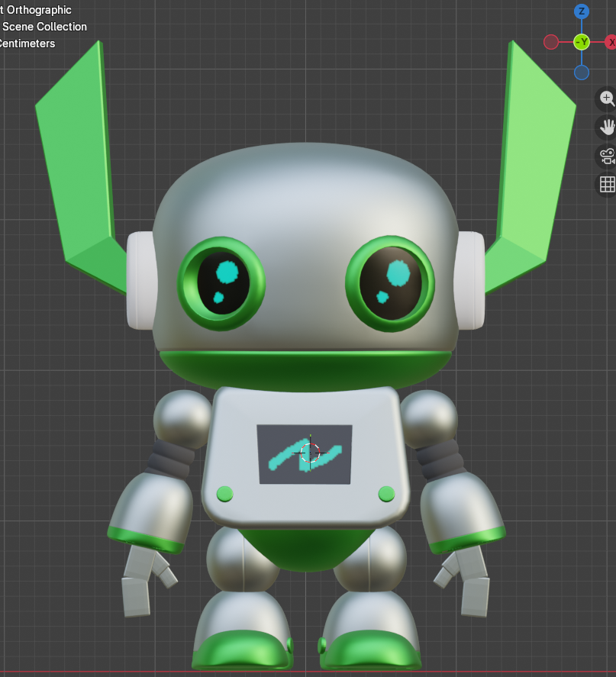Click the zoom view magnifier icon
Viewport: 616px width, 677px height.
(x=607, y=98)
